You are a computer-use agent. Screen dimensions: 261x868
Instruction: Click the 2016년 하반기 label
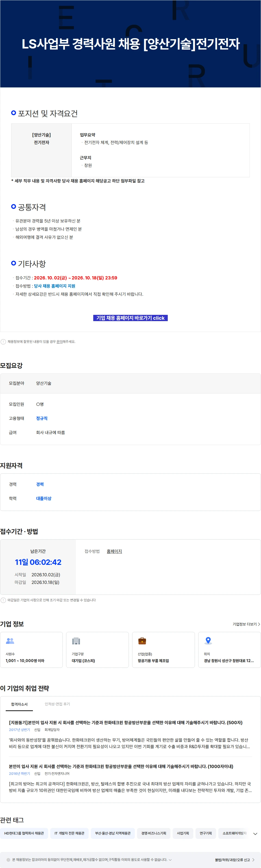coord(20,774)
